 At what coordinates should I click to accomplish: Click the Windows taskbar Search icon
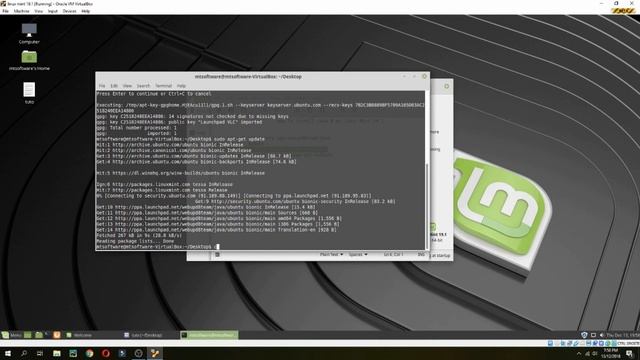click(24, 353)
